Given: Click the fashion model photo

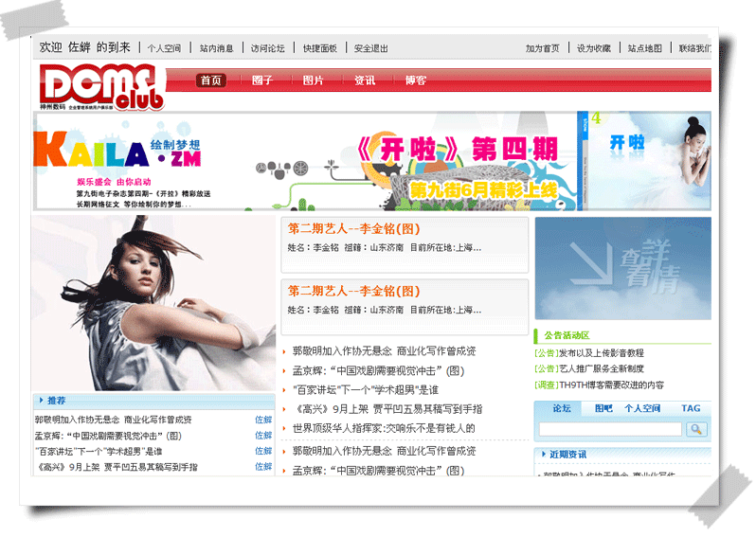Looking at the screenshot, I should click(153, 303).
